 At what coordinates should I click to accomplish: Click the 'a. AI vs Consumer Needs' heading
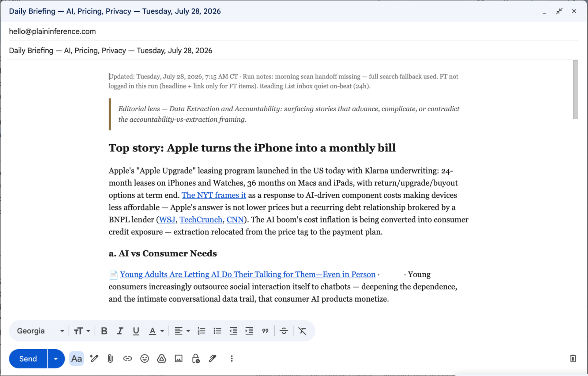(163, 253)
